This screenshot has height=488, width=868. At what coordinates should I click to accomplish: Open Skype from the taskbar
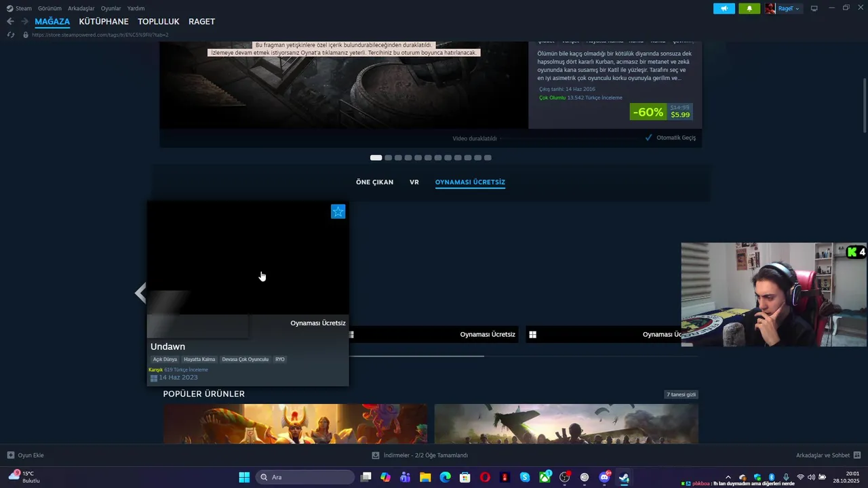(525, 477)
